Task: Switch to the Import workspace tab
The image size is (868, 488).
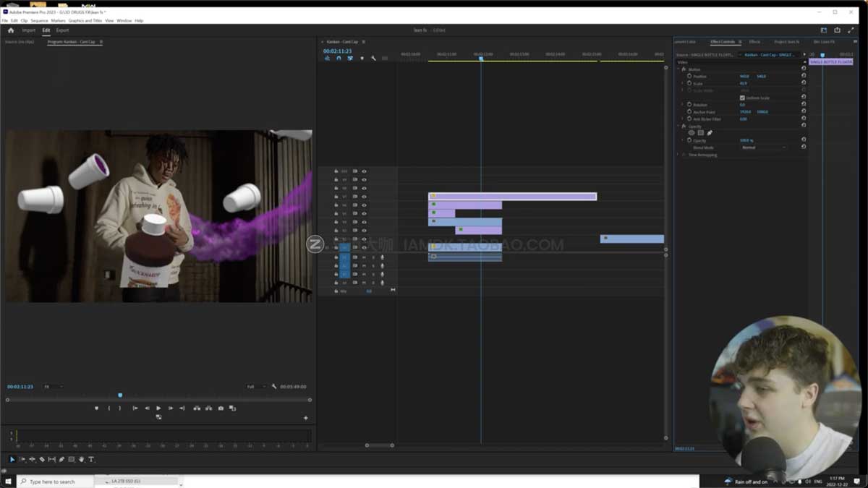Action: click(28, 30)
